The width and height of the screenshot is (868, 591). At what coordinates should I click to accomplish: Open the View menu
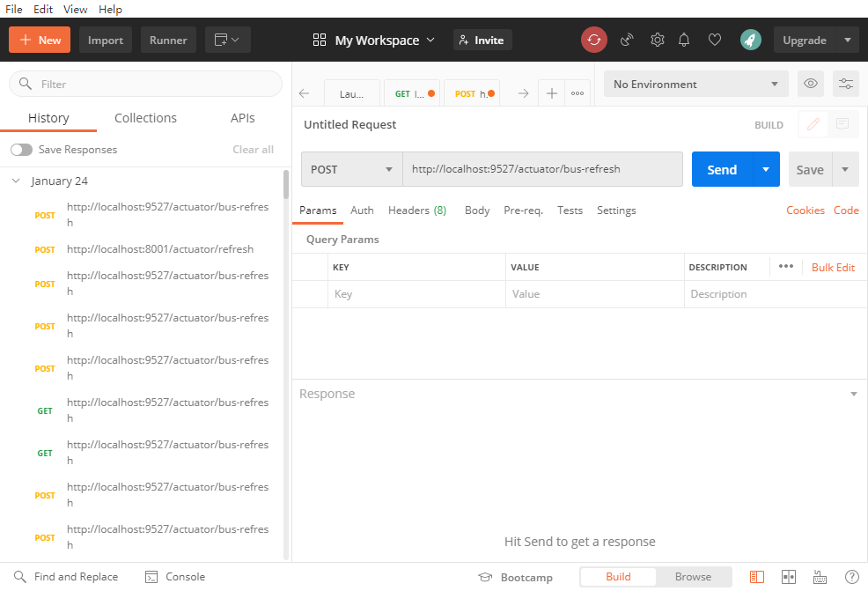tap(76, 9)
